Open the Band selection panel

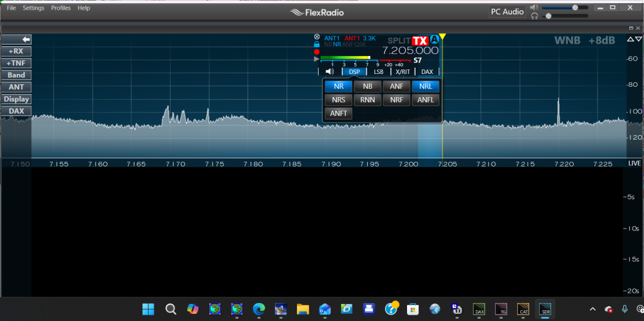tap(16, 75)
